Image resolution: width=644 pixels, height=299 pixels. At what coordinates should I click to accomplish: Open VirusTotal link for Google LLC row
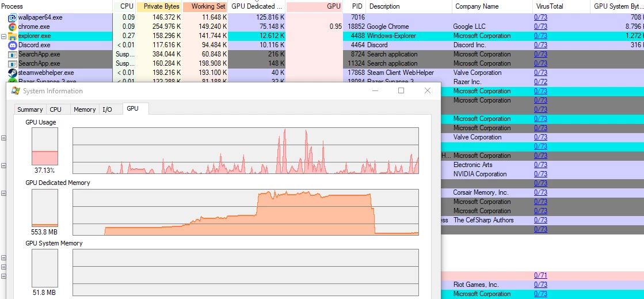click(x=540, y=27)
